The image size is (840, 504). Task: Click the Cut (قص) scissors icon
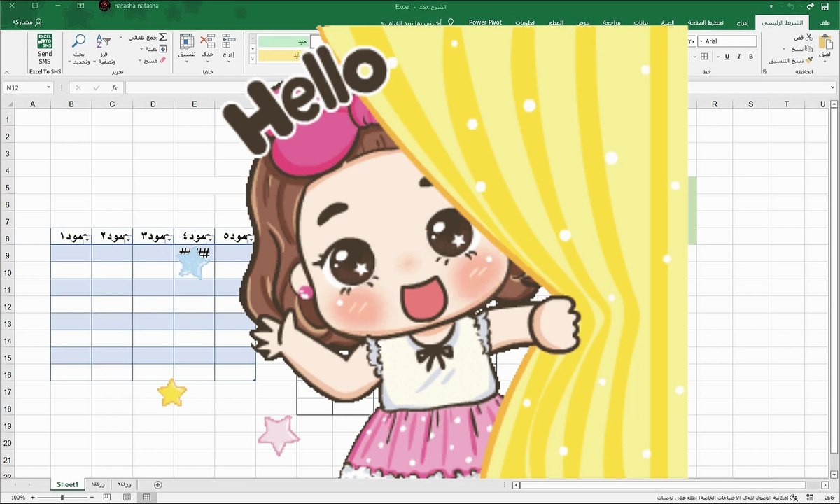tap(809, 37)
